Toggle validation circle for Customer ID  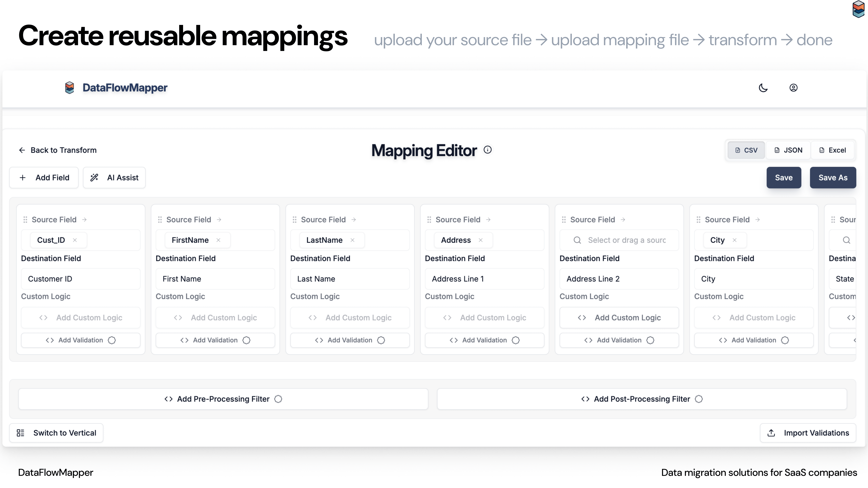click(x=111, y=340)
